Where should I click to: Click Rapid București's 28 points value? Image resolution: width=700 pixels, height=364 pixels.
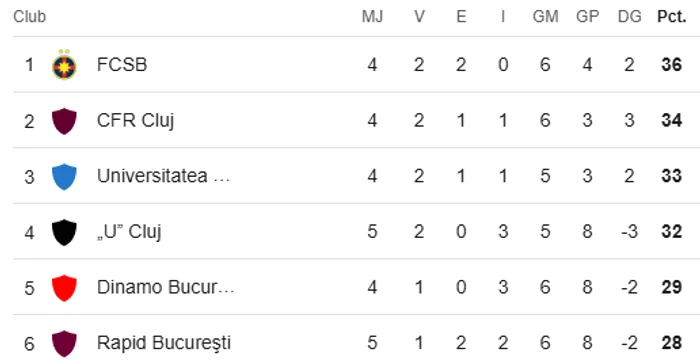[671, 343]
